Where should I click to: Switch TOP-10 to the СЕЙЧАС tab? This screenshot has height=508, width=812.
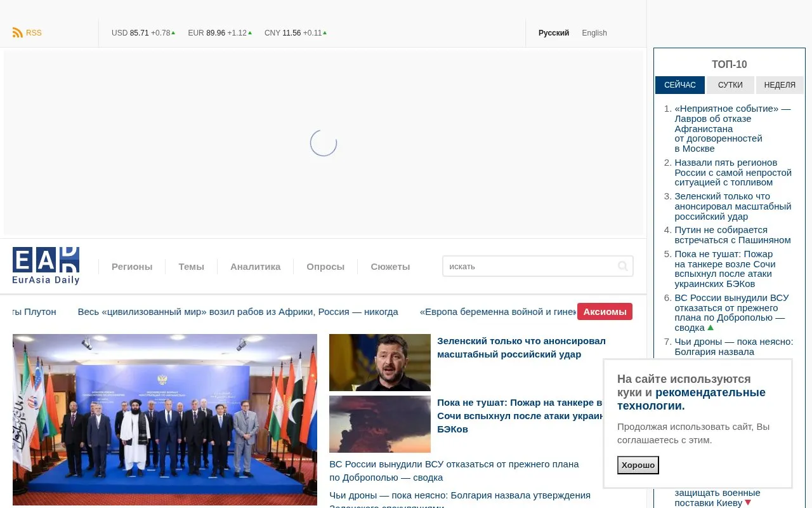pos(680,85)
